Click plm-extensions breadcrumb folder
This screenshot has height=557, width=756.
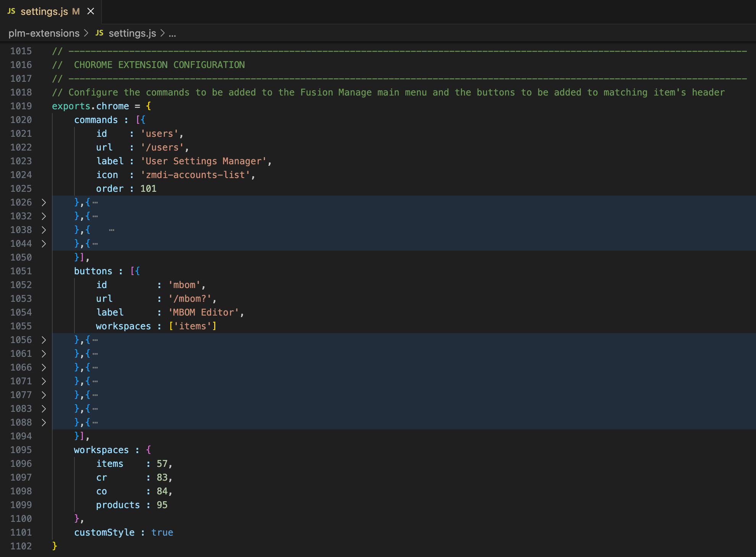click(x=44, y=33)
